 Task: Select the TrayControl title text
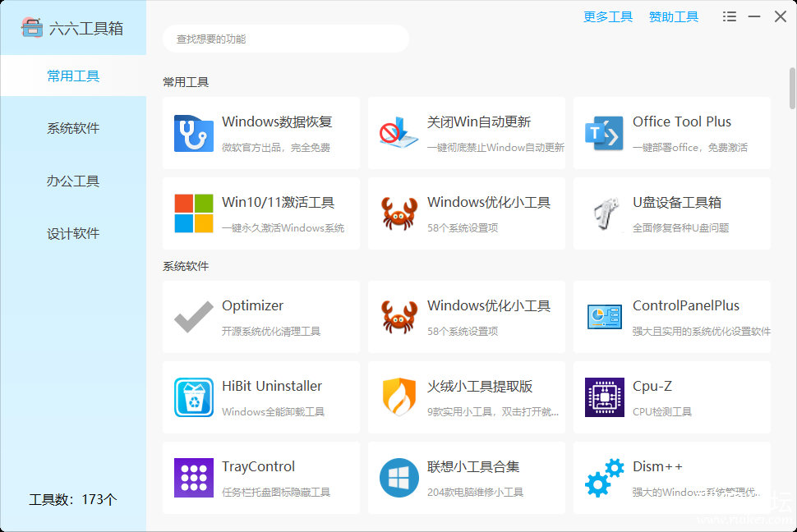tap(258, 466)
